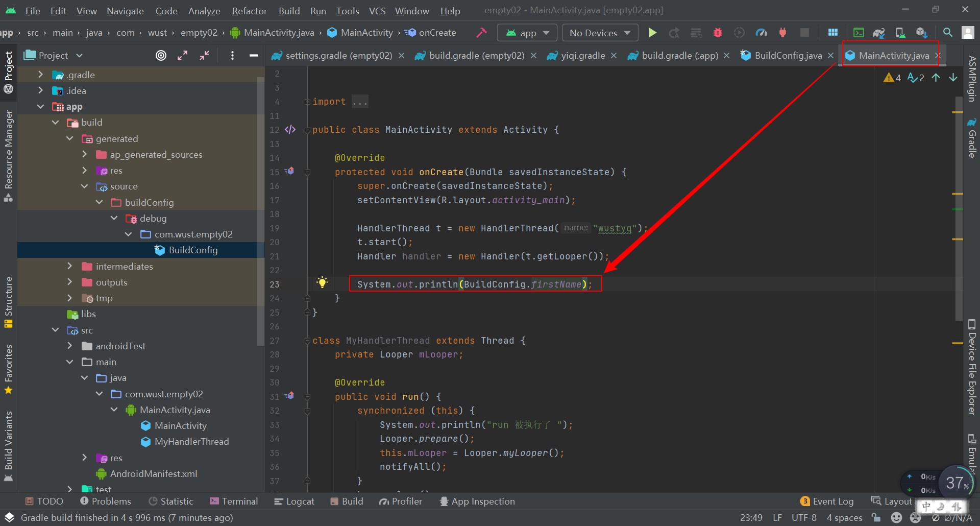Run the app with the green play button
This screenshot has width=980, height=526.
coord(652,32)
